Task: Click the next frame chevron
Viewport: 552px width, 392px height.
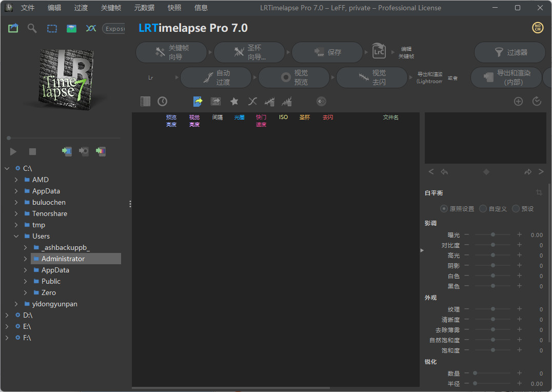Action: coord(541,171)
